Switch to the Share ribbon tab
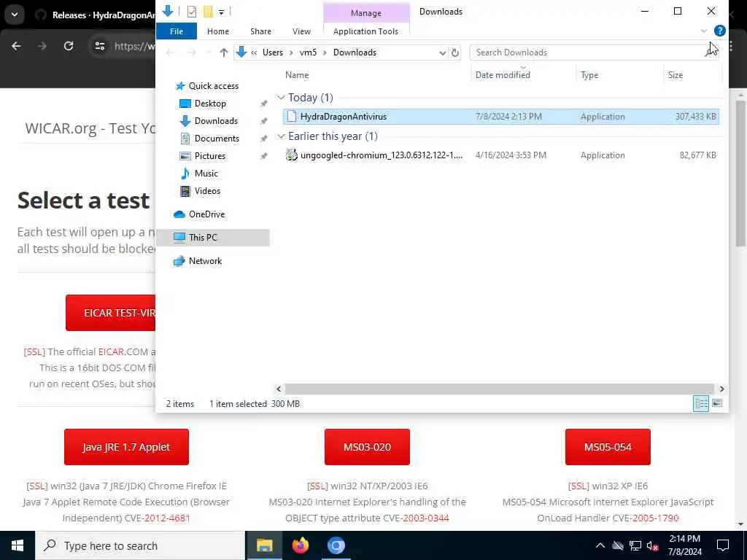Screen dimensions: 747x560 260,31
